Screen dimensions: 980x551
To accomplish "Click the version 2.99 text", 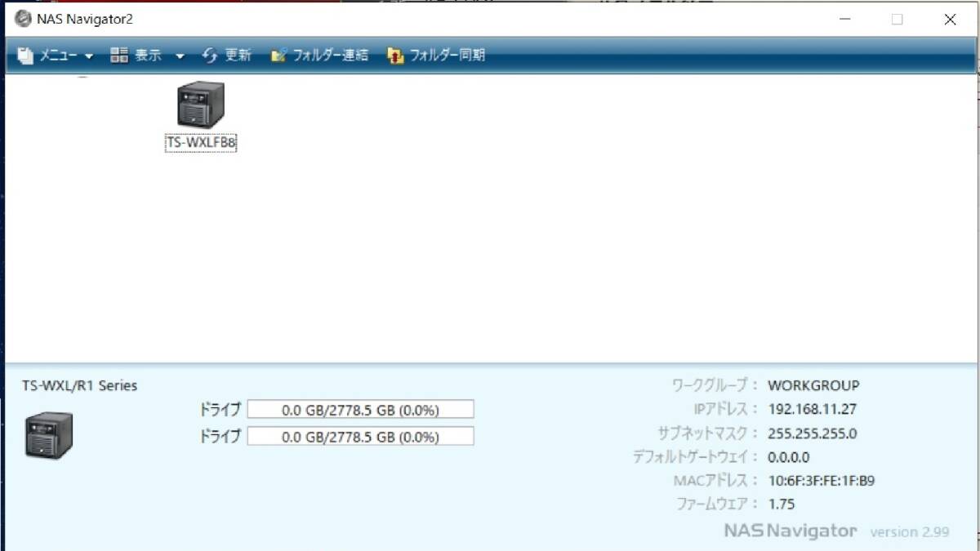I will point(910,532).
